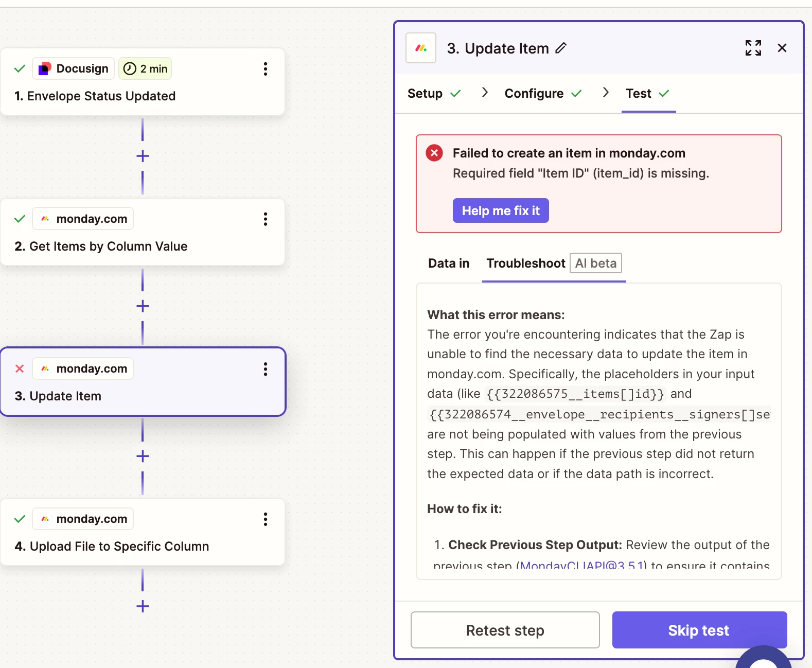Screen dimensions: 812x668
Task: Click the pencil icon to rename step
Action: [561, 48]
